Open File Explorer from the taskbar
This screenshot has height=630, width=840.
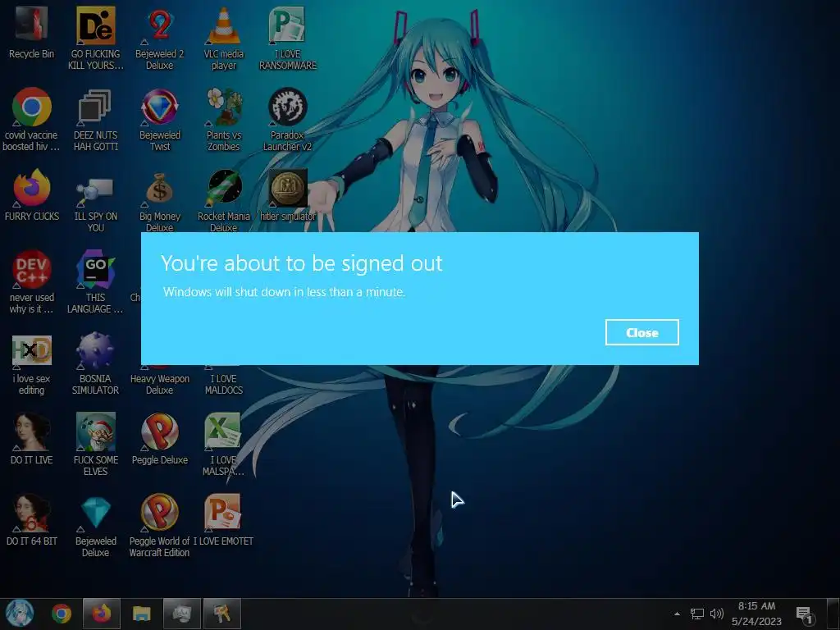point(142,614)
